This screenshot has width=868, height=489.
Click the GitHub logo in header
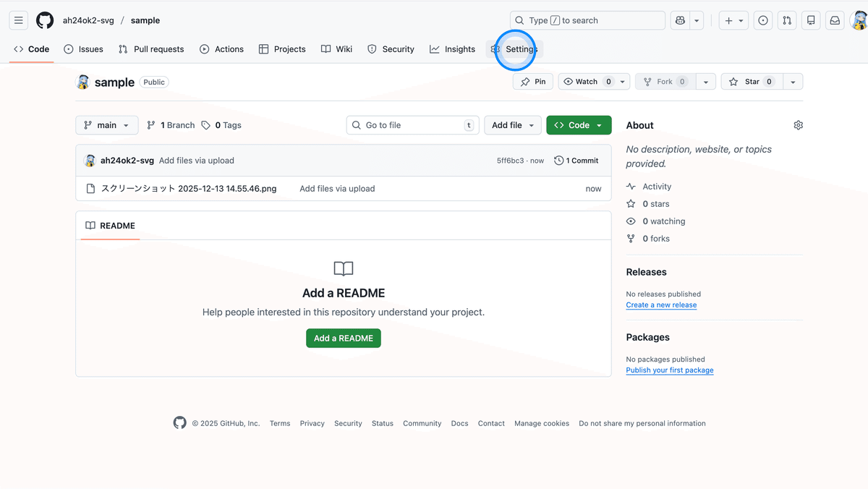(45, 21)
